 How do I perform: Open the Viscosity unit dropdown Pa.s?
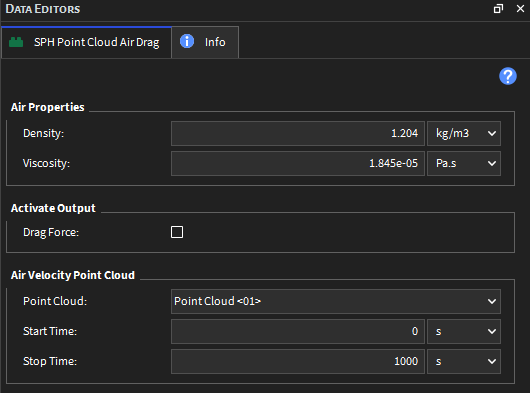(x=464, y=164)
